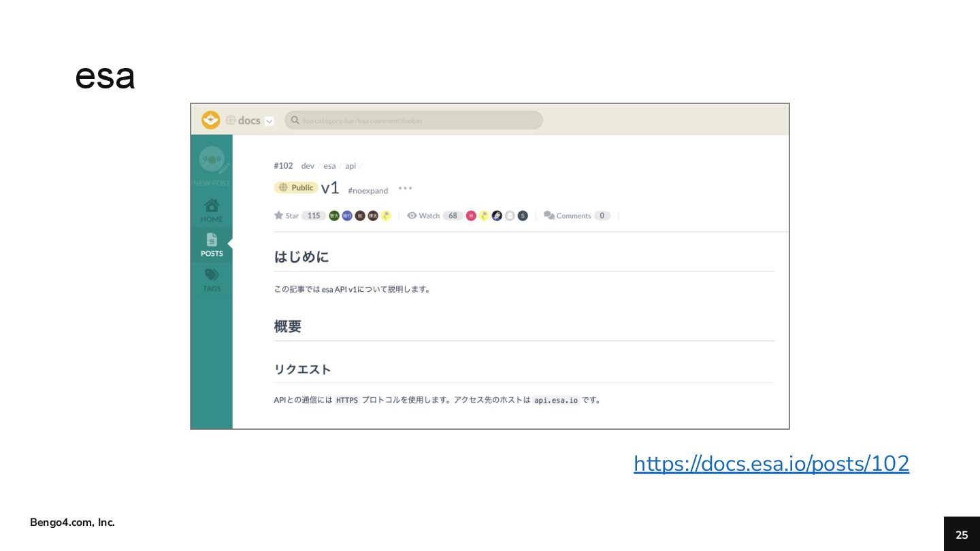Screen dimensions: 980x551
Task: Open TAGS in the sidebar
Action: (212, 280)
